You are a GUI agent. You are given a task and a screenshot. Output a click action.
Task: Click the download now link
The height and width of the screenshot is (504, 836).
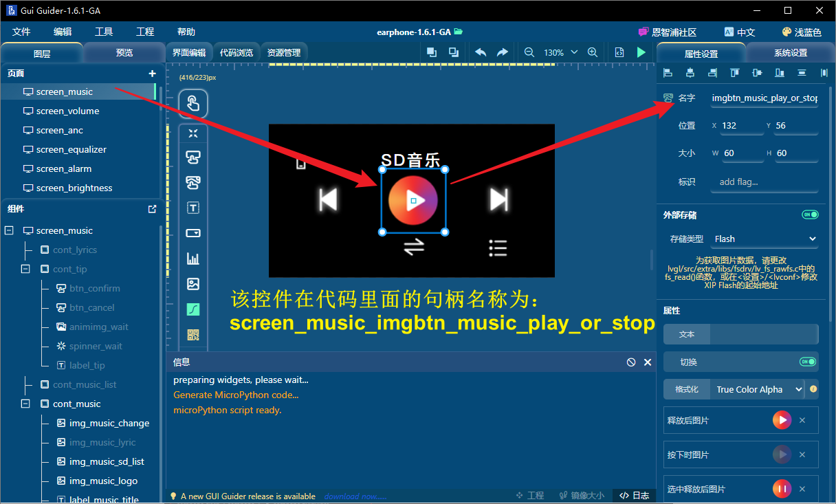tap(355, 496)
